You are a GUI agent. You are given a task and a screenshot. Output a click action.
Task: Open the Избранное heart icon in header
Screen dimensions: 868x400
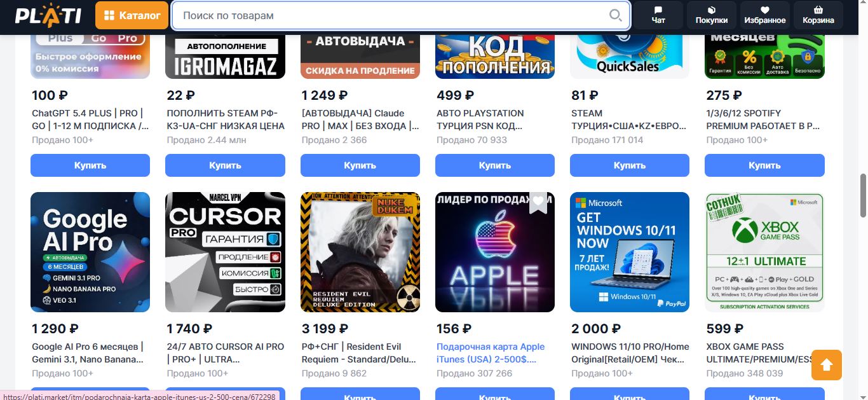pos(765,15)
